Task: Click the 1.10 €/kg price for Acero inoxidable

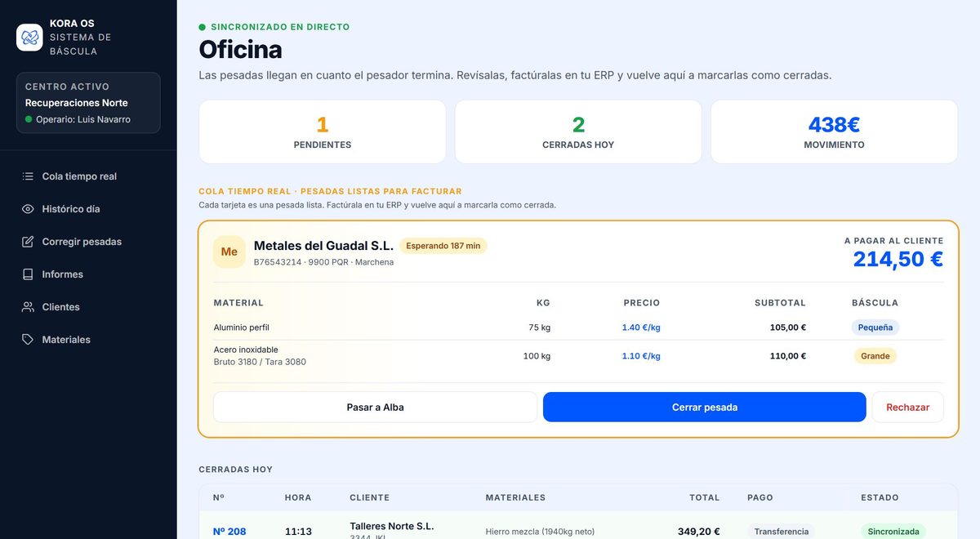Action: (x=641, y=356)
